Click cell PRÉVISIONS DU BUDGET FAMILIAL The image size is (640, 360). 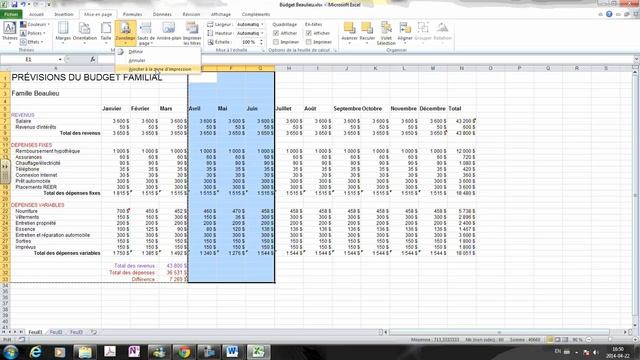click(x=87, y=78)
